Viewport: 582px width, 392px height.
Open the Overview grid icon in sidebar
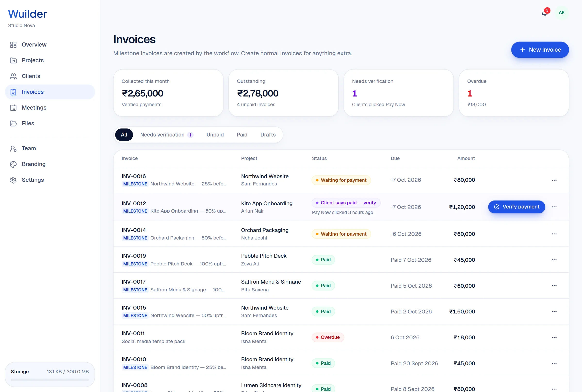pos(13,45)
